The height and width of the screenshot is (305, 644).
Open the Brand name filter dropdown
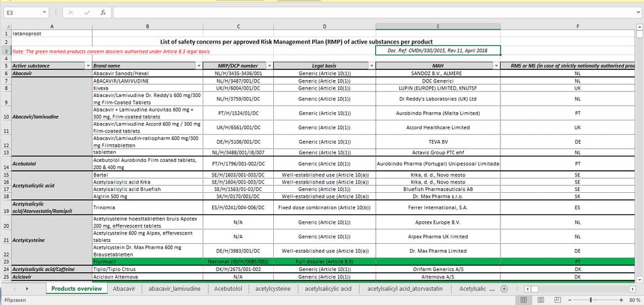click(x=199, y=66)
